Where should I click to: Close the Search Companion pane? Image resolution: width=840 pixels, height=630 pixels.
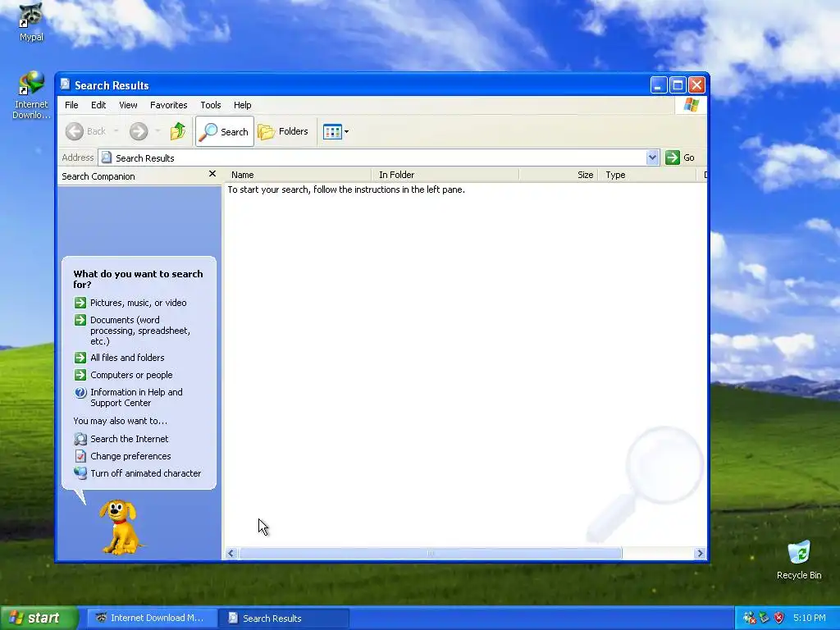[x=212, y=174]
